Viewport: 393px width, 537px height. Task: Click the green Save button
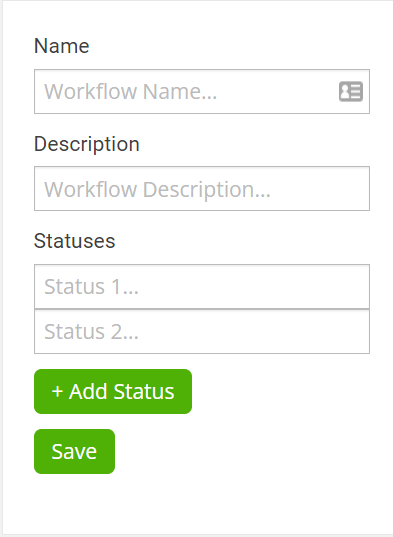click(75, 451)
